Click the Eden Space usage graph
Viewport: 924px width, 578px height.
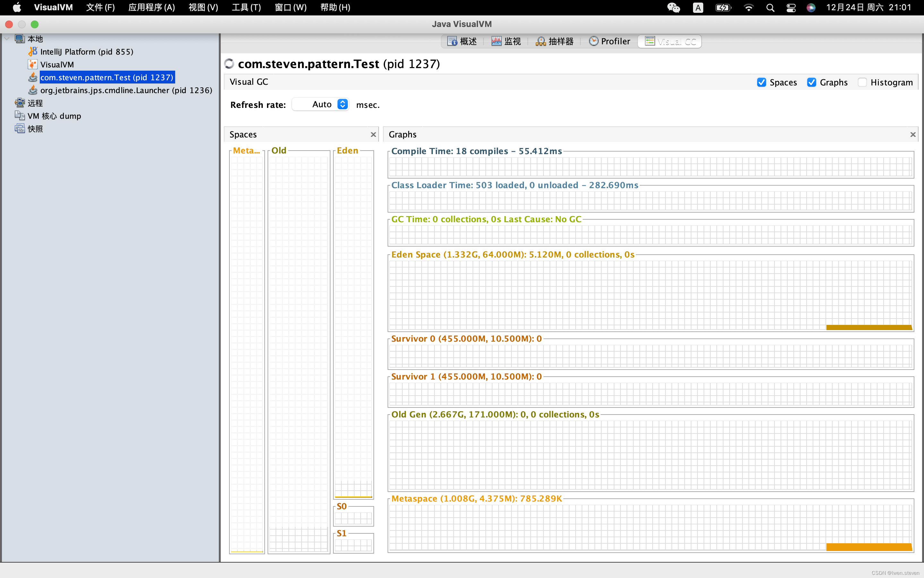coord(651,295)
